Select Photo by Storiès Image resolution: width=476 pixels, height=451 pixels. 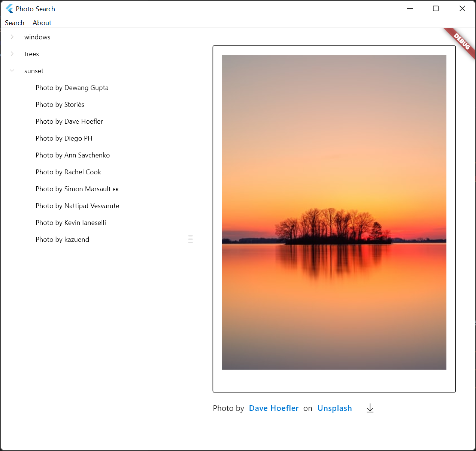pyautogui.click(x=60, y=105)
